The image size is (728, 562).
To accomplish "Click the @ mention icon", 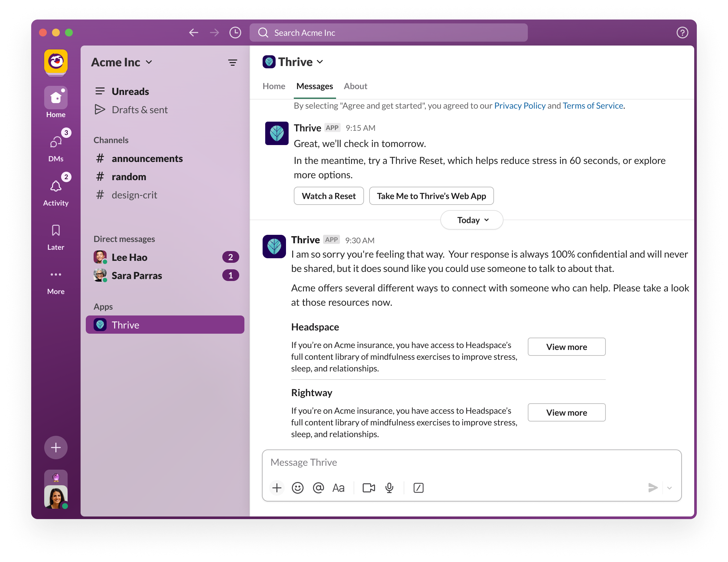I will [x=318, y=488].
